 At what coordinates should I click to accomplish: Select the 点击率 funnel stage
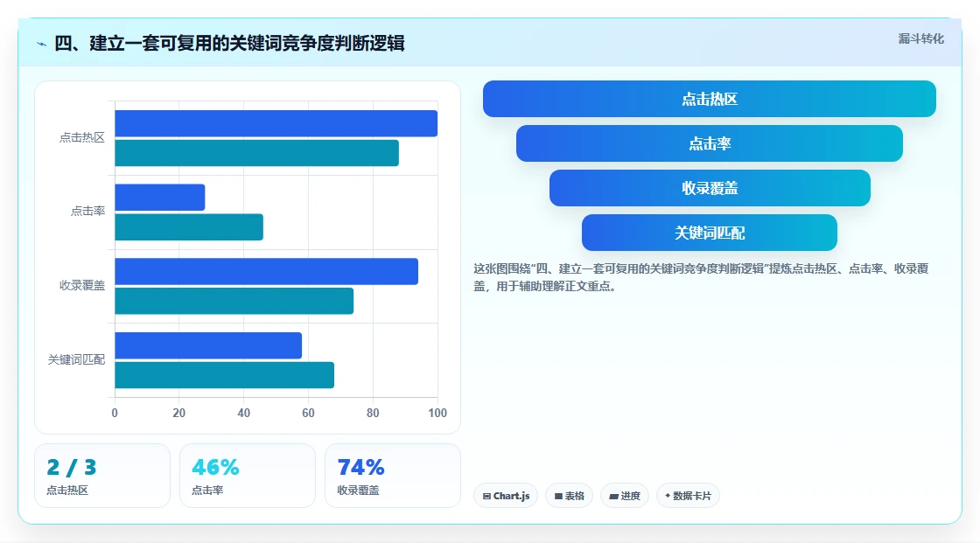710,143
